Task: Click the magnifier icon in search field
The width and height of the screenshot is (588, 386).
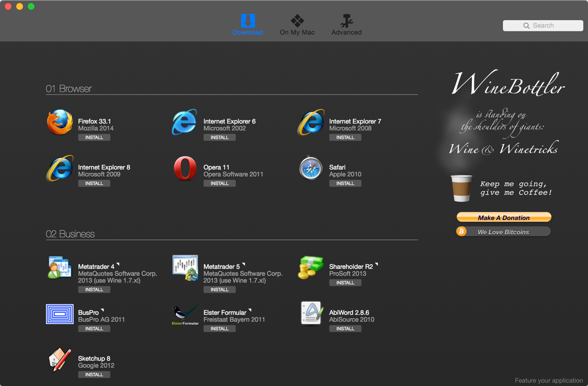Action: [x=526, y=25]
